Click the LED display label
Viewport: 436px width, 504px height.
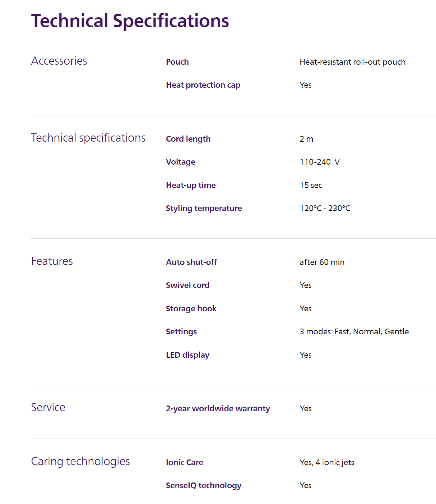click(187, 355)
